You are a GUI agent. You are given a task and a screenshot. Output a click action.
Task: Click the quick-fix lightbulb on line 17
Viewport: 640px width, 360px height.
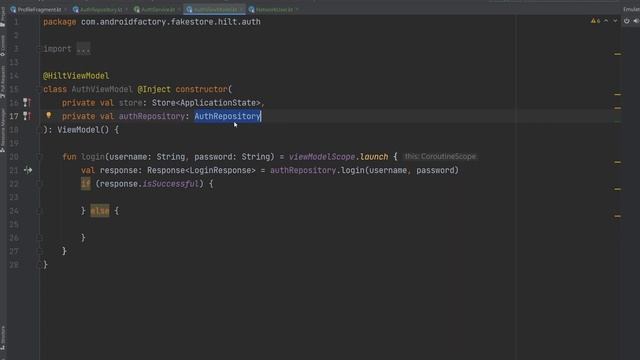point(49,116)
